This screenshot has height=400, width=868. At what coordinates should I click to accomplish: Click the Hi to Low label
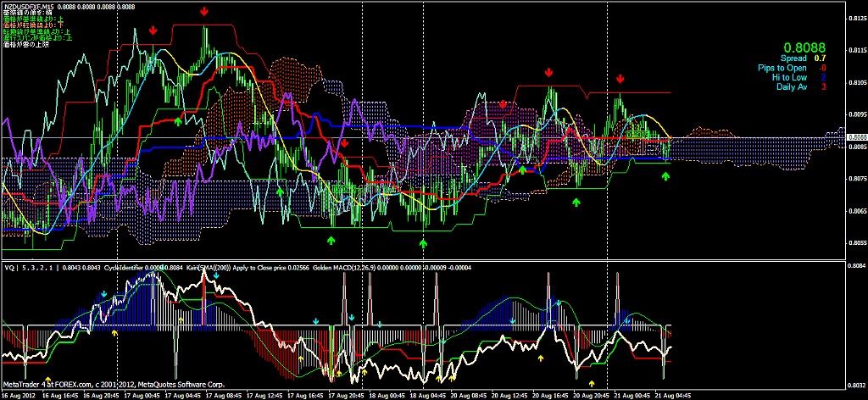pos(792,77)
